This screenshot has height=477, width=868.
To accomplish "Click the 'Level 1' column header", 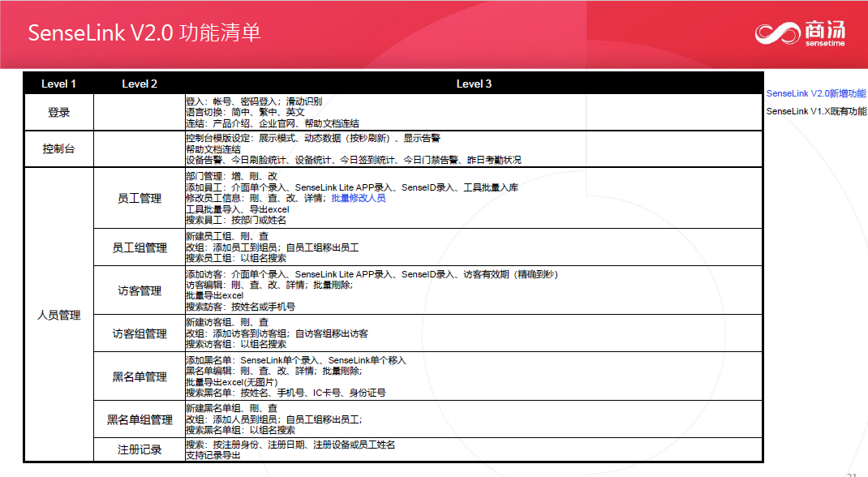I will [58, 84].
